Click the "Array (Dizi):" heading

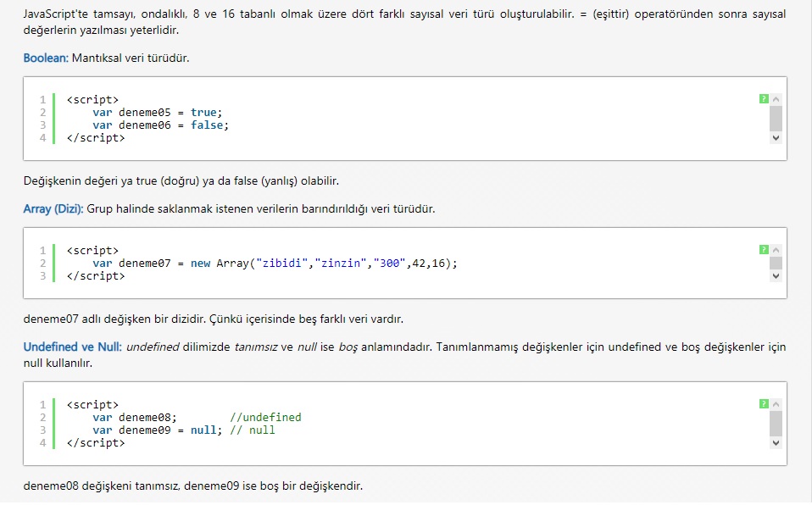coord(53,208)
